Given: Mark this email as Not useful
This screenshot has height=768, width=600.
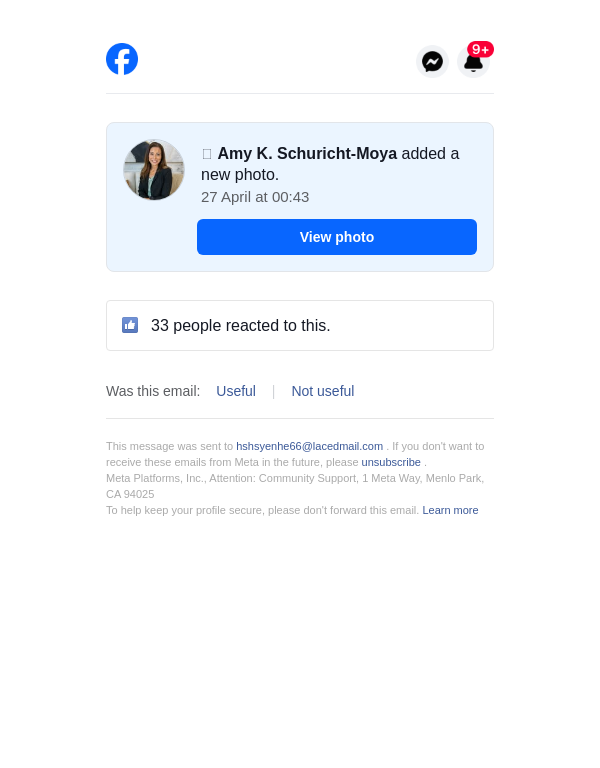Looking at the screenshot, I should coord(323,391).
